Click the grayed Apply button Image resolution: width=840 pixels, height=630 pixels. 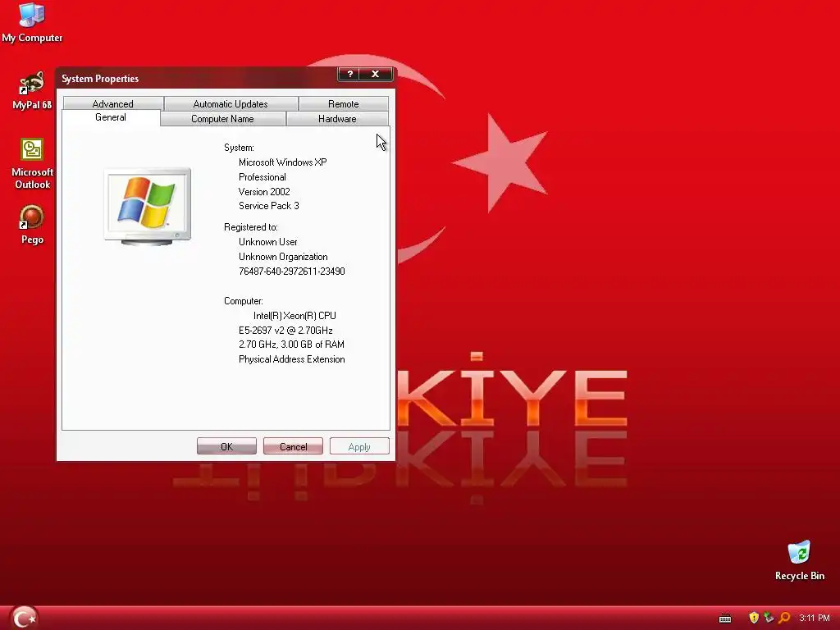359,446
